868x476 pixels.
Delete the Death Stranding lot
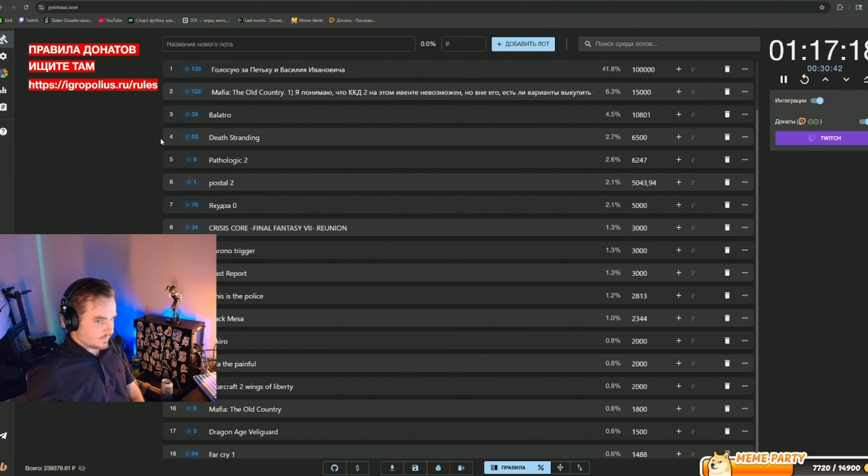[727, 137]
